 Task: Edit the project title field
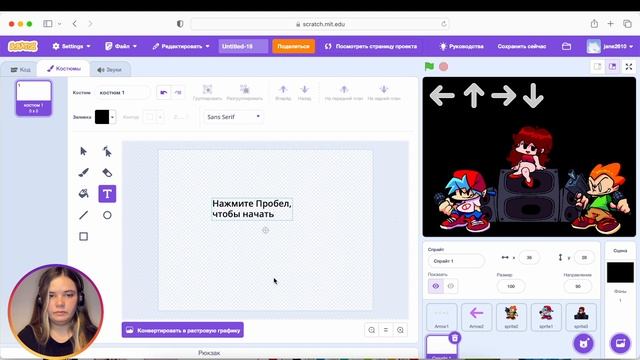pyautogui.click(x=243, y=46)
